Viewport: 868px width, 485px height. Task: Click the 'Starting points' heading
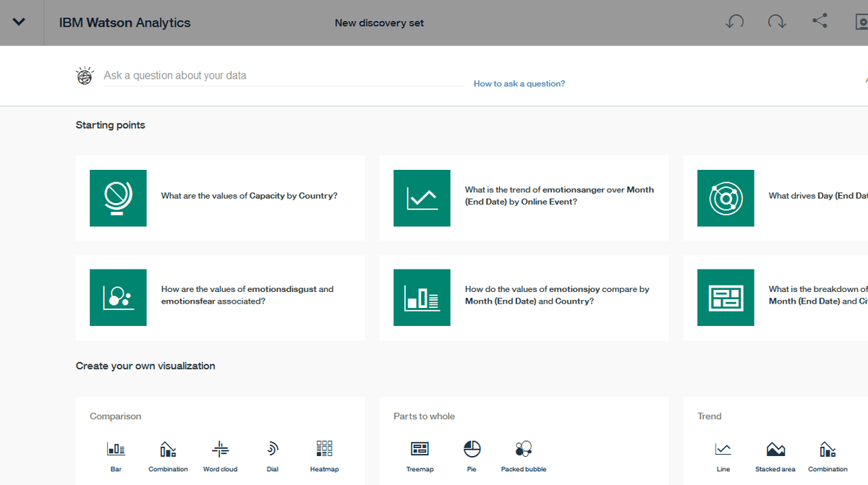click(111, 125)
